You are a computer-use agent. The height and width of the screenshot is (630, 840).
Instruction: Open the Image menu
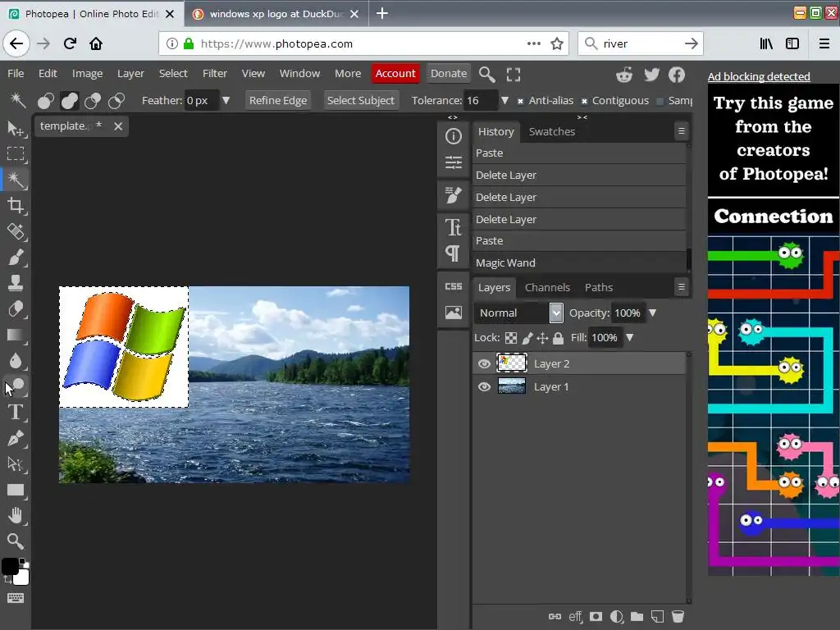(x=87, y=73)
